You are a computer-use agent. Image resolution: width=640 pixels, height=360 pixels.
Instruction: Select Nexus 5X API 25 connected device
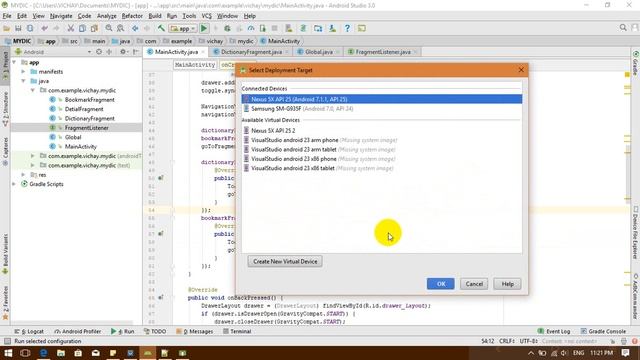[x=382, y=99]
